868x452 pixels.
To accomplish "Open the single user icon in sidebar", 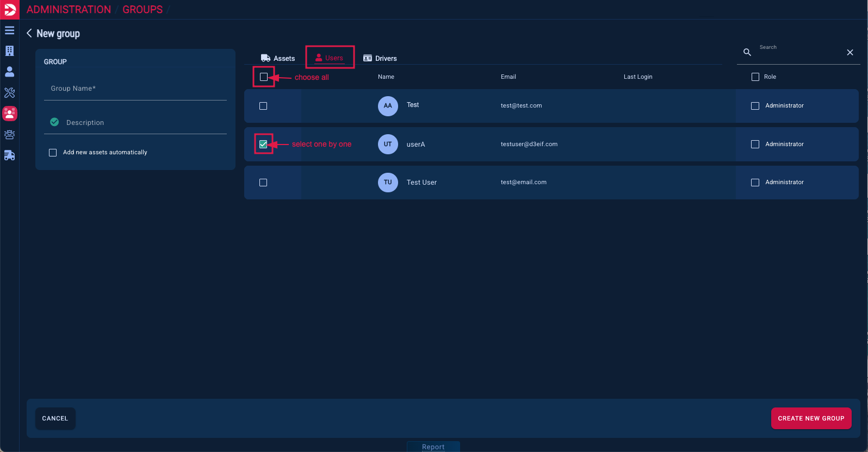I will coord(9,72).
